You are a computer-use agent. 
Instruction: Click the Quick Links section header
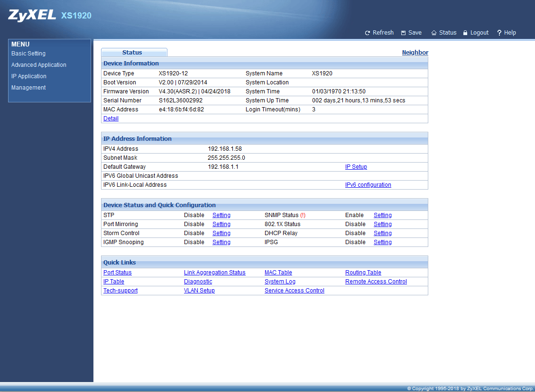[x=265, y=263]
